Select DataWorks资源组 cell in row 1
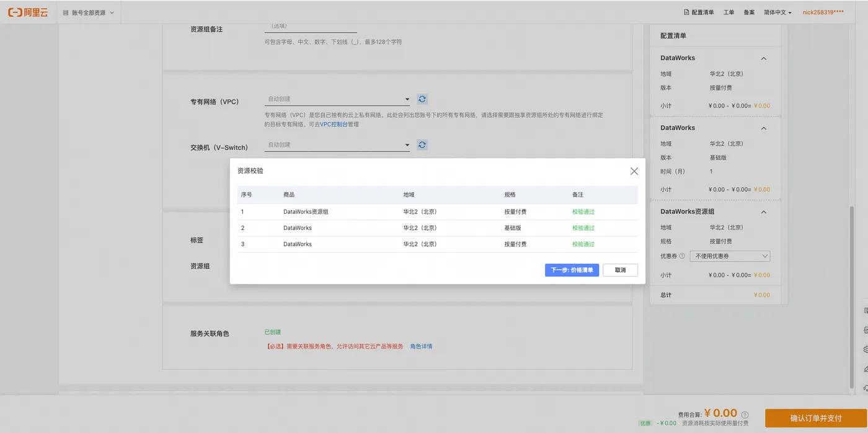Image resolution: width=868 pixels, height=433 pixels. click(306, 212)
